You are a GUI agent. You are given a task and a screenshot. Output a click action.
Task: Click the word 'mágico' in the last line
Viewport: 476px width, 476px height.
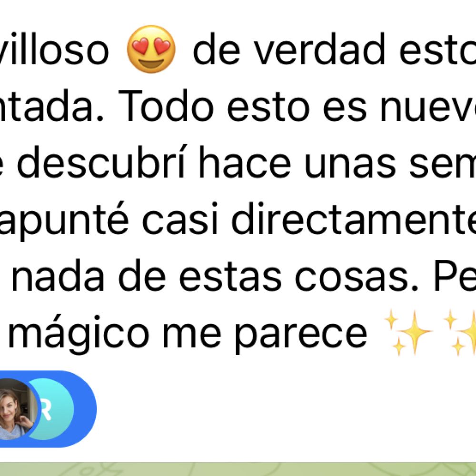click(x=79, y=336)
